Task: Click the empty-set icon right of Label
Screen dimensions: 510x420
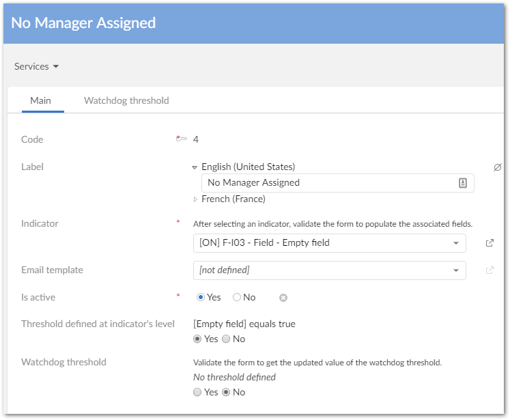Action: 497,167
